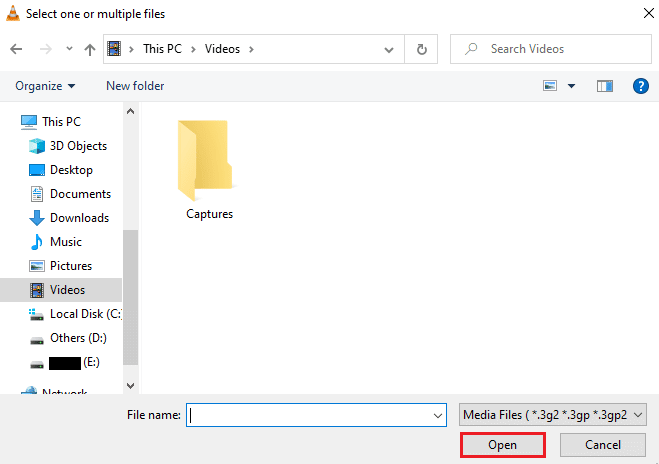Open the Media Files type filter dropdown
This screenshot has height=464, width=659.
pos(553,415)
